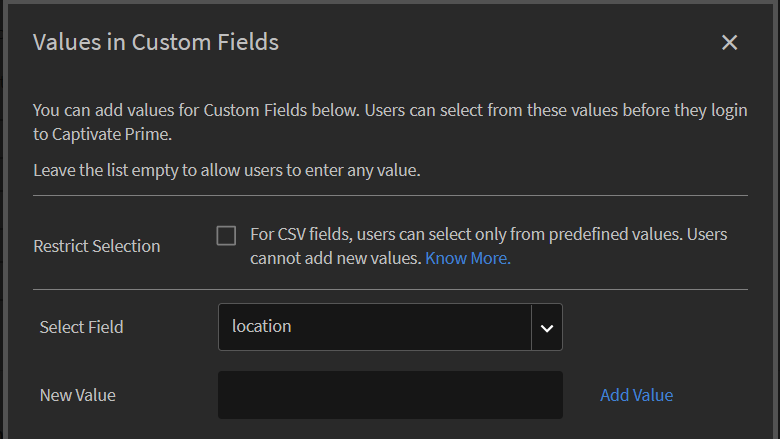Enable the Restrict Selection checkbox

[x=227, y=236]
